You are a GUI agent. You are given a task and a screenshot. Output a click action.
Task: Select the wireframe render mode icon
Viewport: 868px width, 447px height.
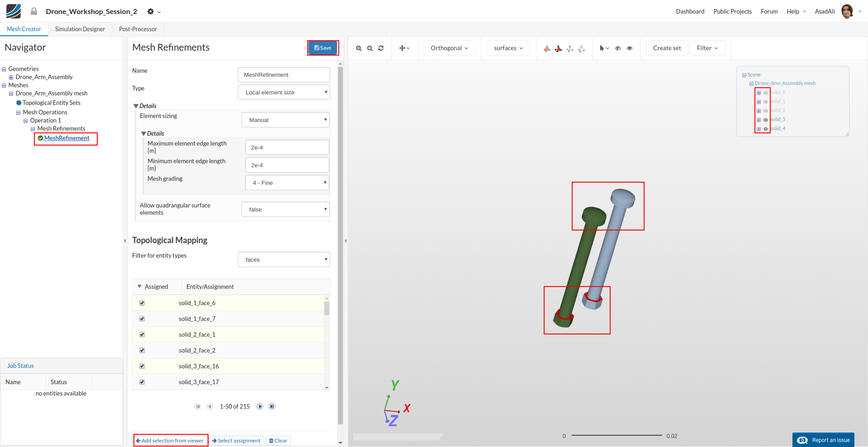(x=570, y=48)
